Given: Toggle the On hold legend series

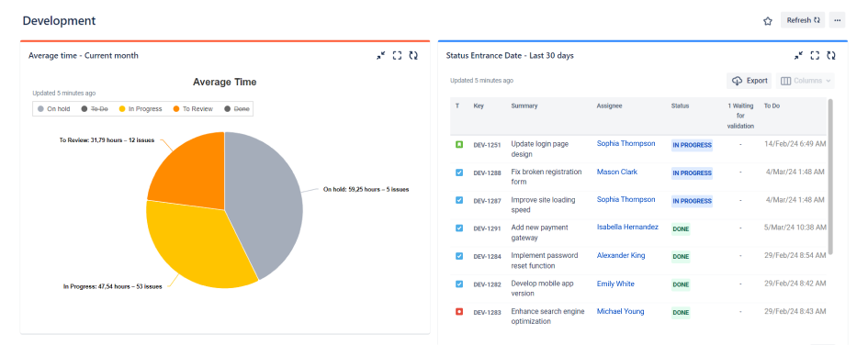Looking at the screenshot, I should pos(53,109).
